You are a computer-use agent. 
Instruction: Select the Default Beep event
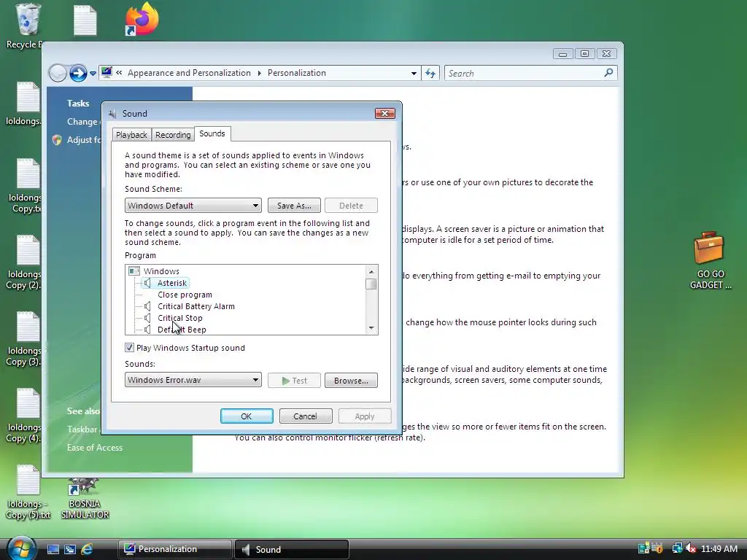[x=182, y=330]
